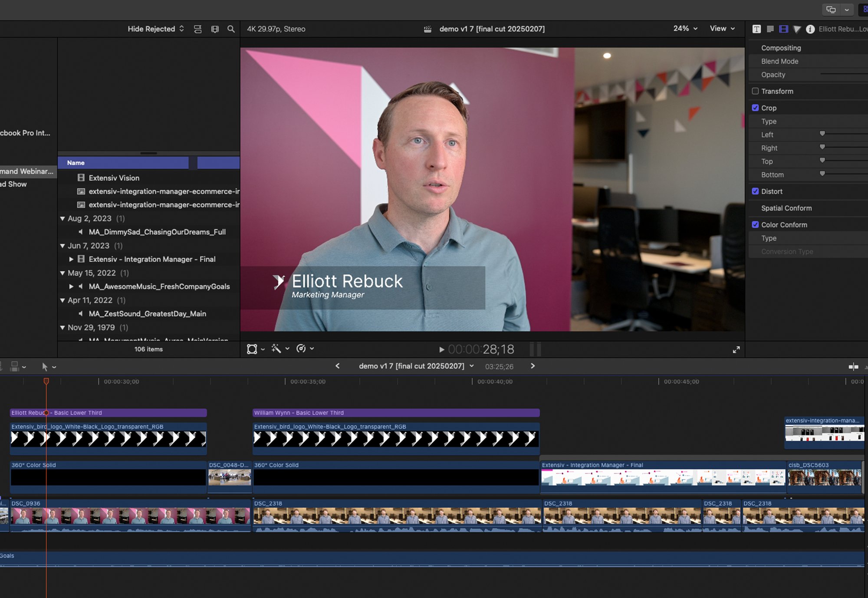Play the viewer with the play button
Viewport: 868px width, 598px height.
pyautogui.click(x=441, y=349)
